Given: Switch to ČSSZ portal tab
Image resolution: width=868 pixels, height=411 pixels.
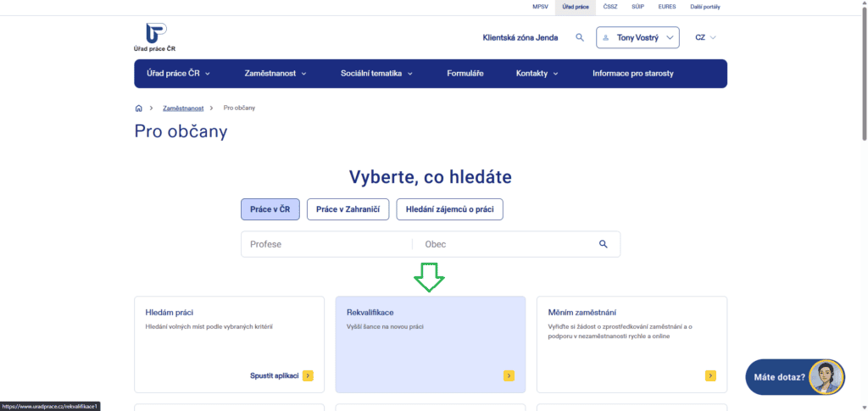Looking at the screenshot, I should coord(610,7).
